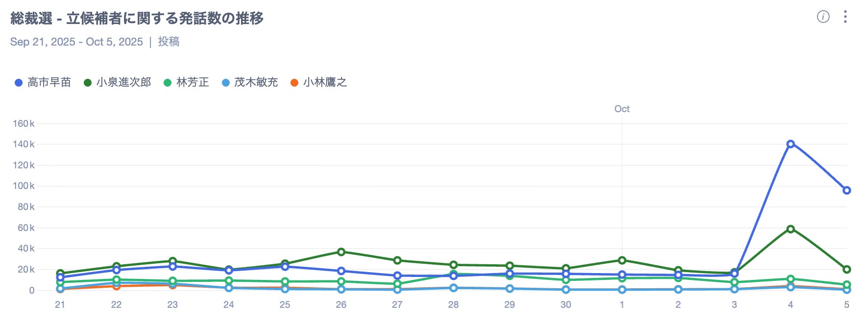Screen dimensions: 868x322
Task: Toggle the 小泉進次郎 legend series
Action: 123,82
